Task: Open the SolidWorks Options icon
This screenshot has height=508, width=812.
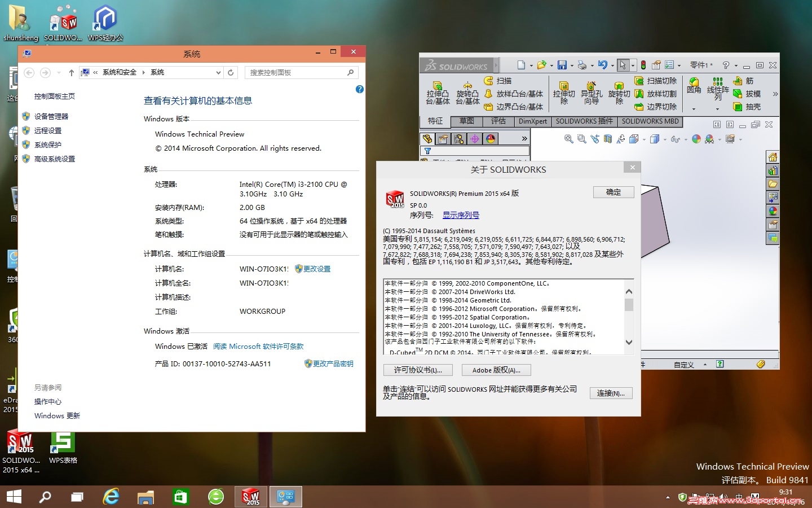Action: tap(669, 65)
